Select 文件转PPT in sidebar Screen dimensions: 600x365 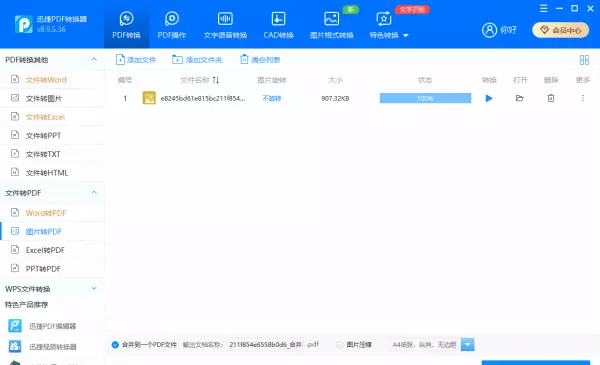(52, 135)
